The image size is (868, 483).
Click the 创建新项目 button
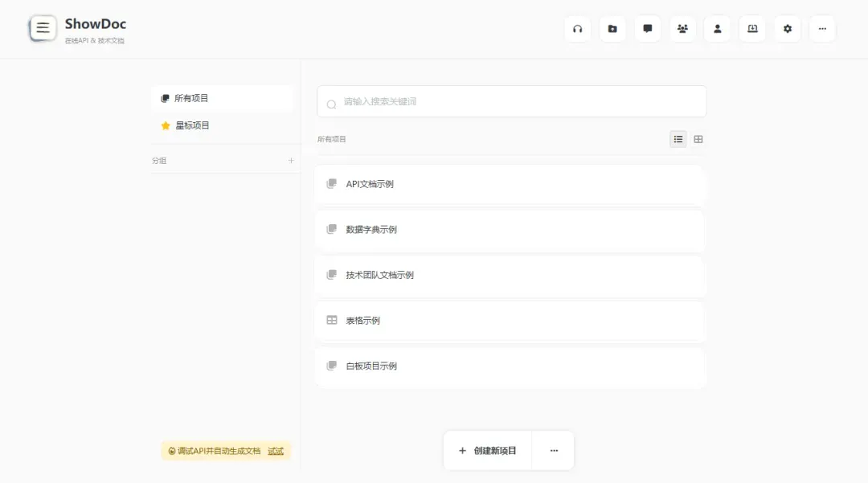tap(488, 451)
